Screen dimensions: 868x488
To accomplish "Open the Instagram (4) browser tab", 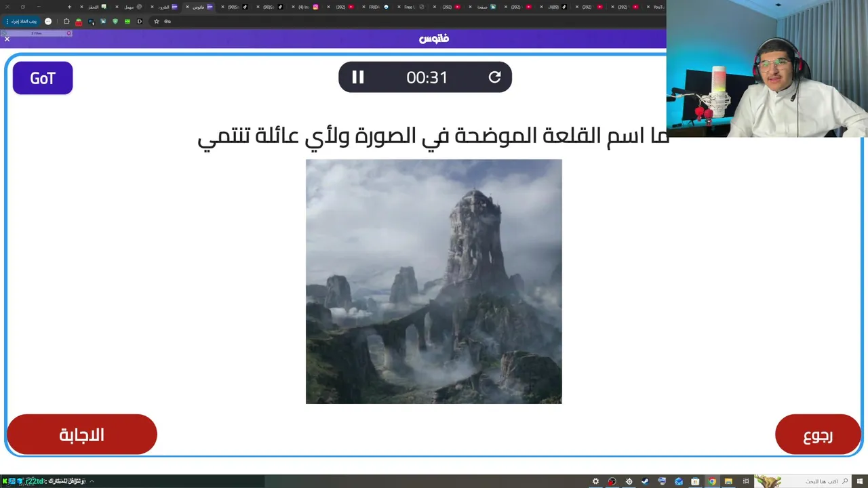I will coord(307,7).
